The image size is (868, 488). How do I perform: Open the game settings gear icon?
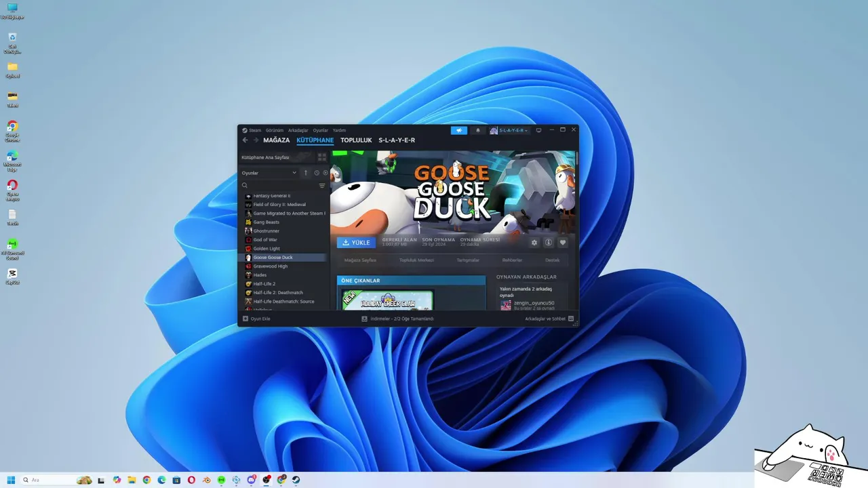coord(534,243)
